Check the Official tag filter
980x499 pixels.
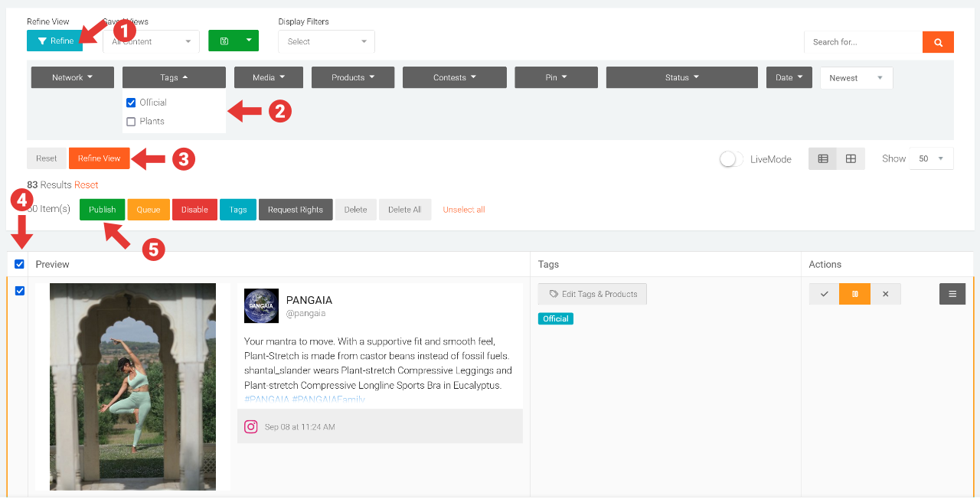point(130,102)
